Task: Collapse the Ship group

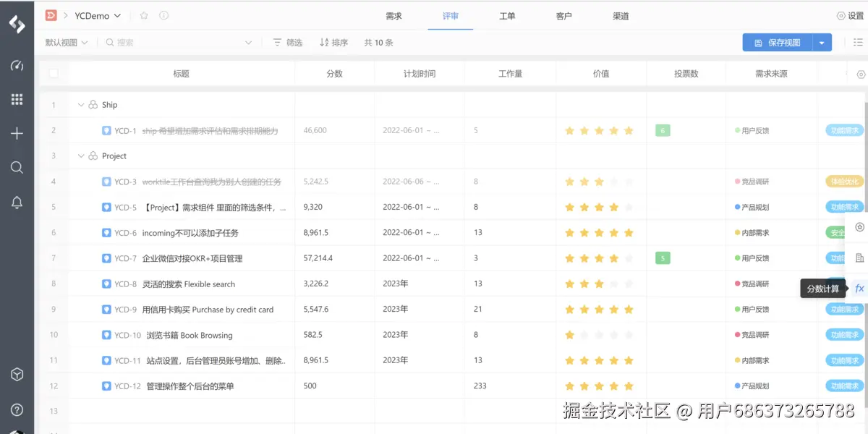Action: tap(80, 105)
